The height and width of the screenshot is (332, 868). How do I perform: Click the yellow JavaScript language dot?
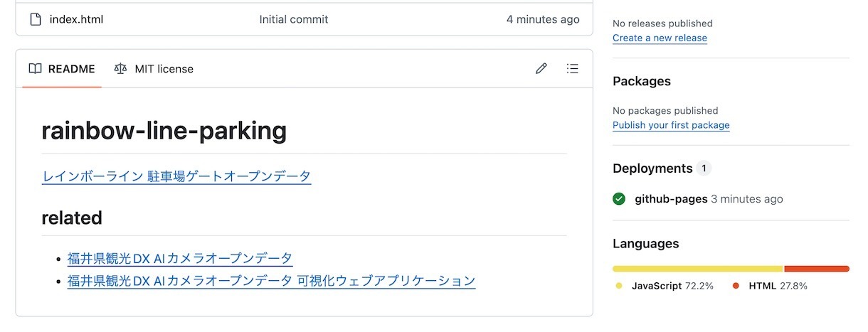point(619,286)
